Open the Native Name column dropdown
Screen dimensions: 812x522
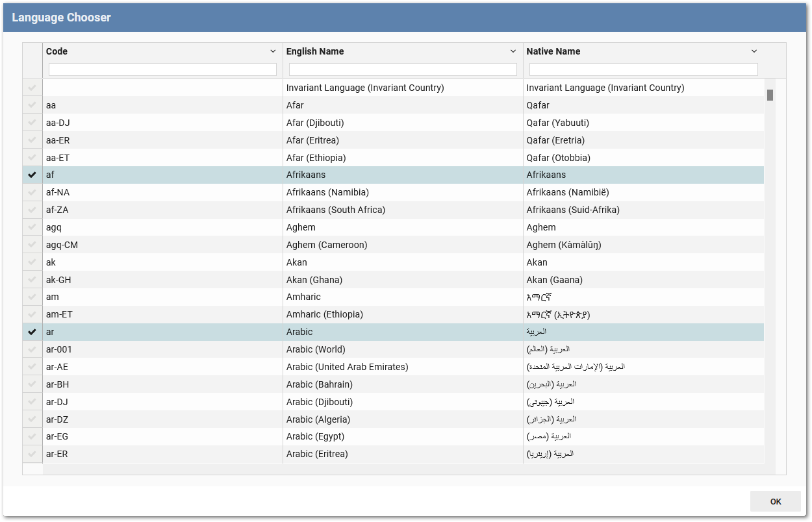754,51
